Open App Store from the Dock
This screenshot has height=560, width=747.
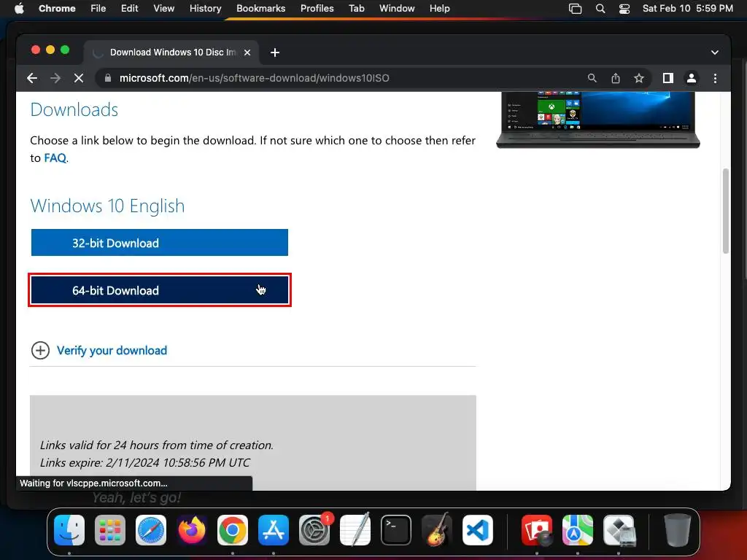tap(274, 530)
